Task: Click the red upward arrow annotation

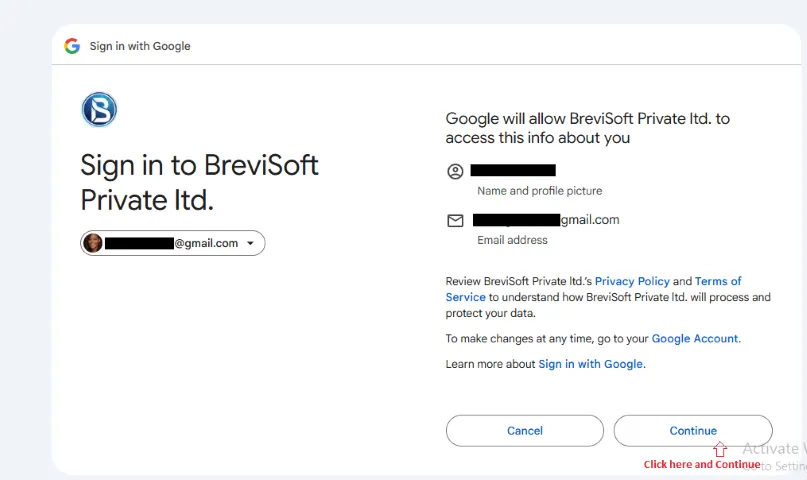Action: [720, 449]
